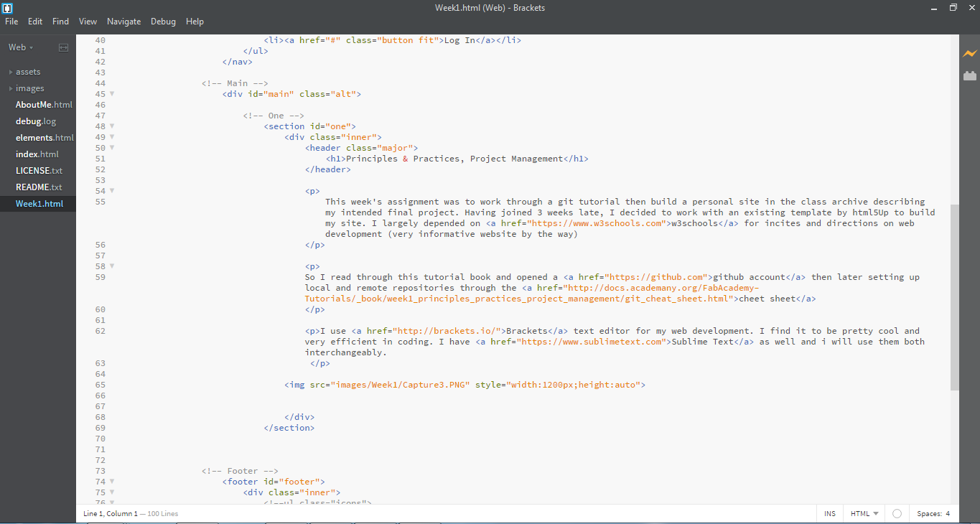
Task: Open the View menu
Action: pos(88,22)
